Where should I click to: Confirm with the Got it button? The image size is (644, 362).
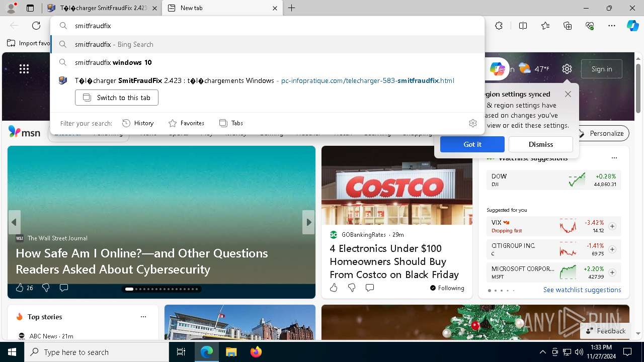coord(472,144)
